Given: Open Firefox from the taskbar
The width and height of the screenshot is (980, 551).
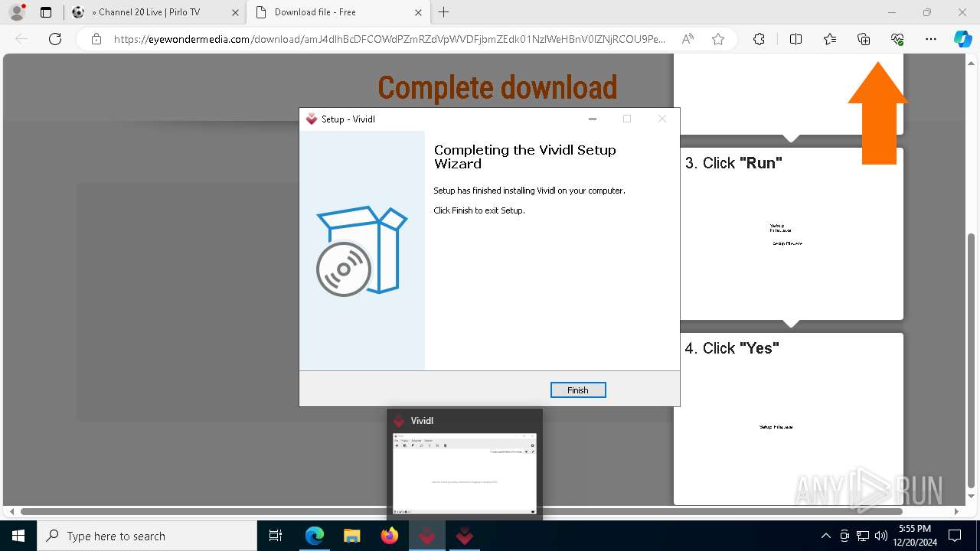Looking at the screenshot, I should pyautogui.click(x=389, y=536).
